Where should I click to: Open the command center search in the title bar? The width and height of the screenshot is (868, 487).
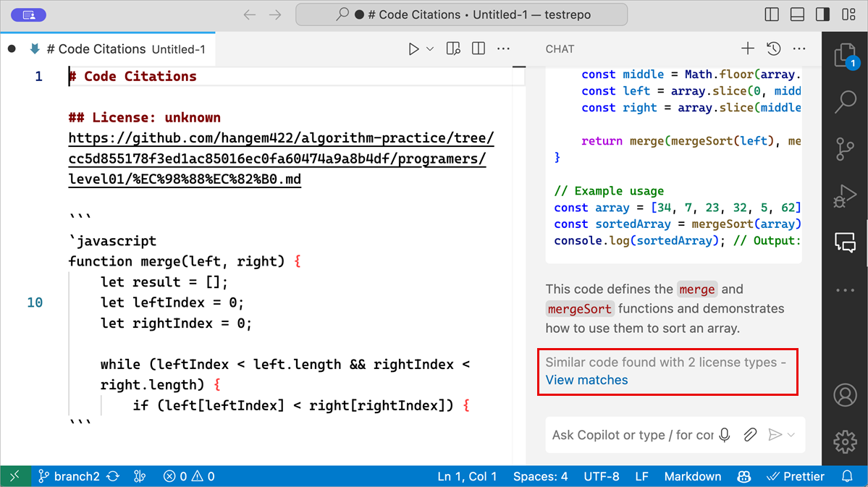pyautogui.click(x=461, y=14)
